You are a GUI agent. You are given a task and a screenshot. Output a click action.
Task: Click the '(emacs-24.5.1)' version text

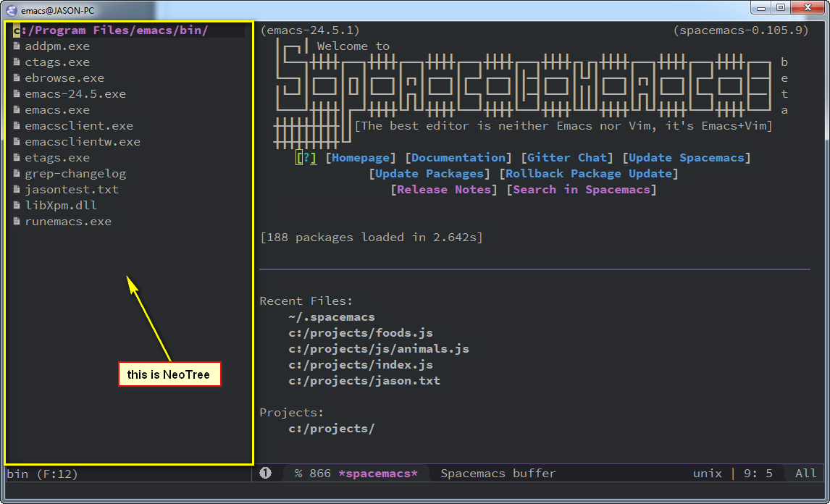click(310, 30)
